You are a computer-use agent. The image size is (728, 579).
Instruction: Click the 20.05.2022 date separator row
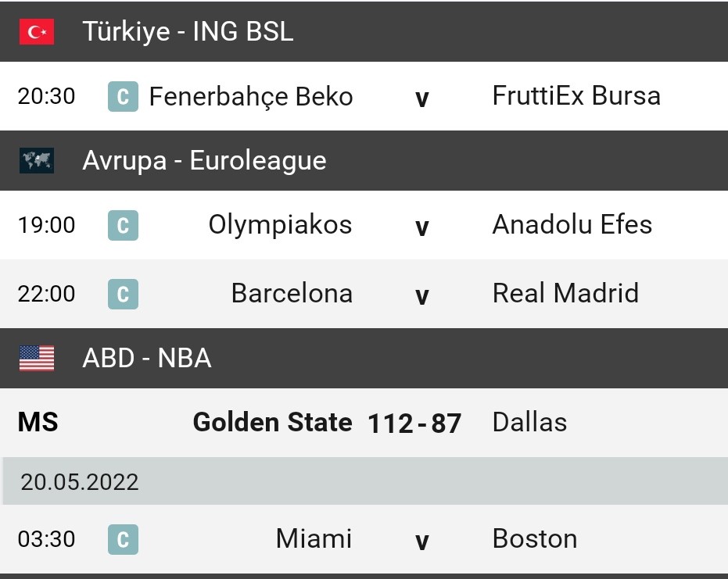point(364,481)
